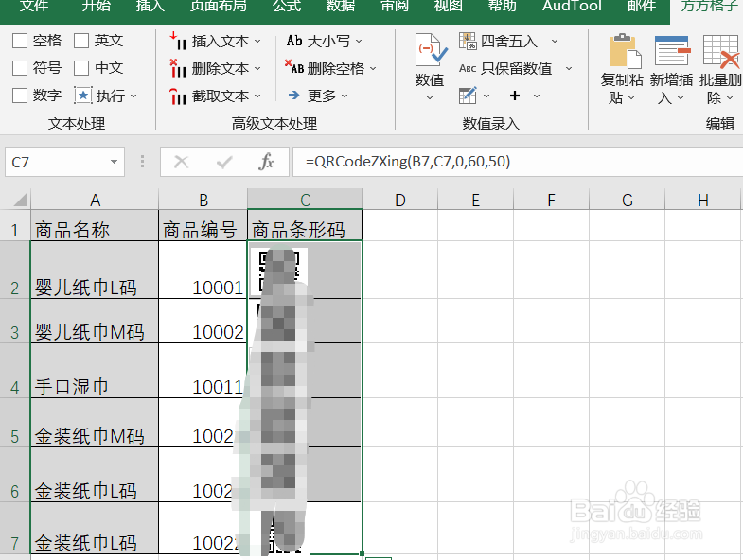
Task: Check the 符号 checkbox
Action: click(x=20, y=68)
